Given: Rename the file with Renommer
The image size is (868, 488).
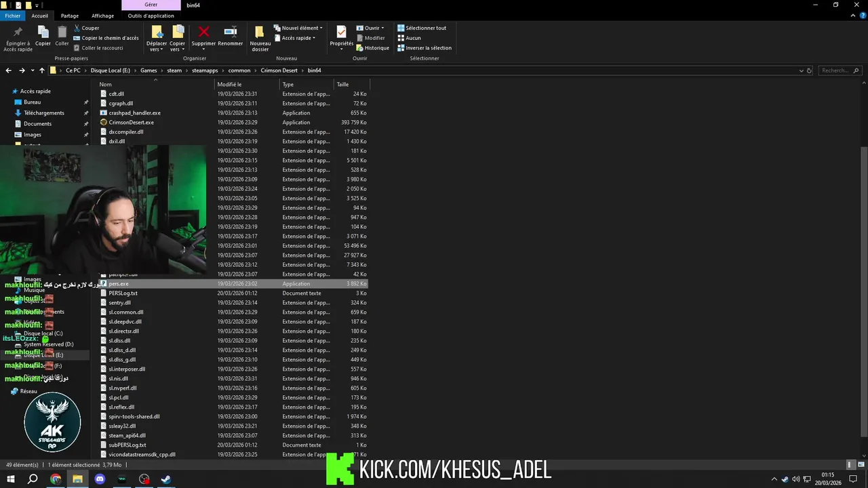Looking at the screenshot, I should (x=231, y=37).
